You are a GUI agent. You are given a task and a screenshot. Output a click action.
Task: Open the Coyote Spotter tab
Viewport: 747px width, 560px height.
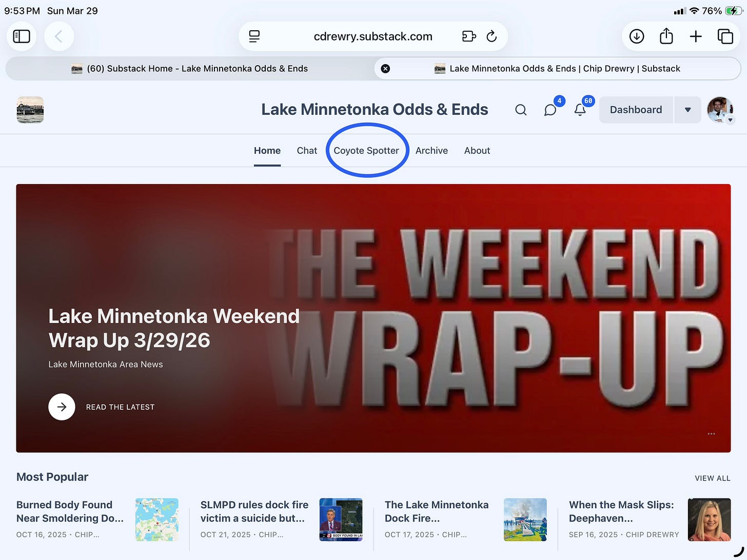[x=366, y=151]
